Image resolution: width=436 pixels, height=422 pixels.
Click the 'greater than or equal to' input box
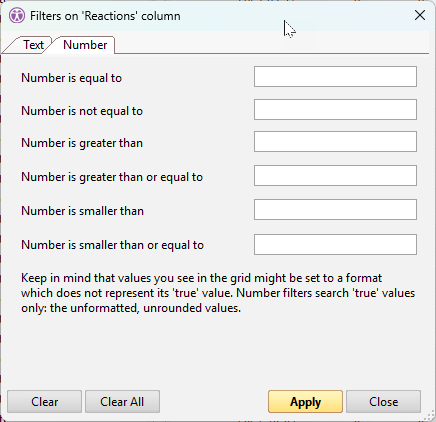pyautogui.click(x=335, y=175)
